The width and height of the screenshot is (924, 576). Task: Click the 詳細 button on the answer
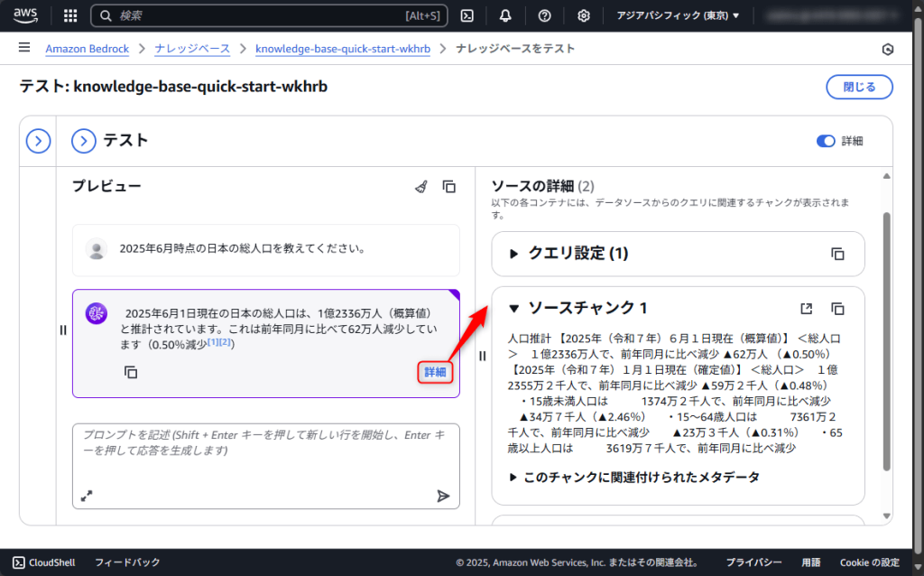[x=435, y=372]
